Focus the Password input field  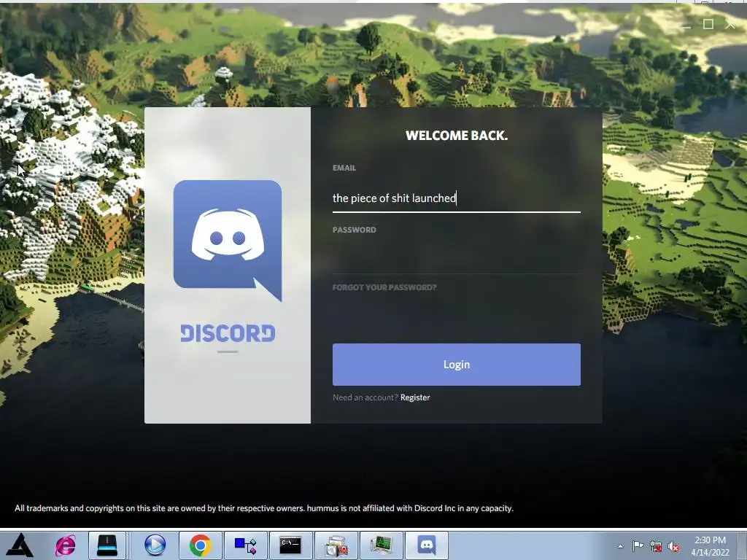coord(457,260)
